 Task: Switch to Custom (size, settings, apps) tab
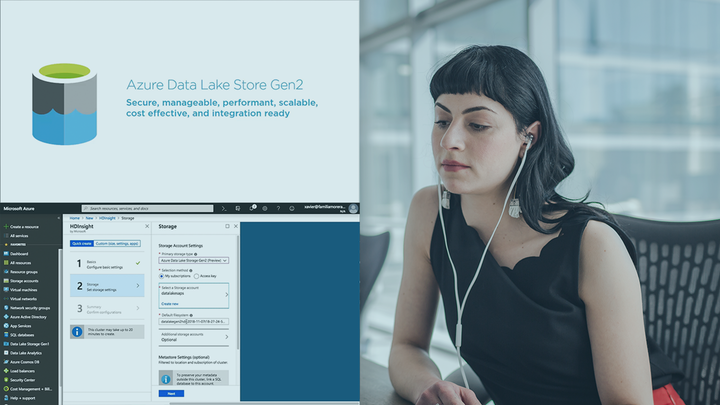point(117,244)
